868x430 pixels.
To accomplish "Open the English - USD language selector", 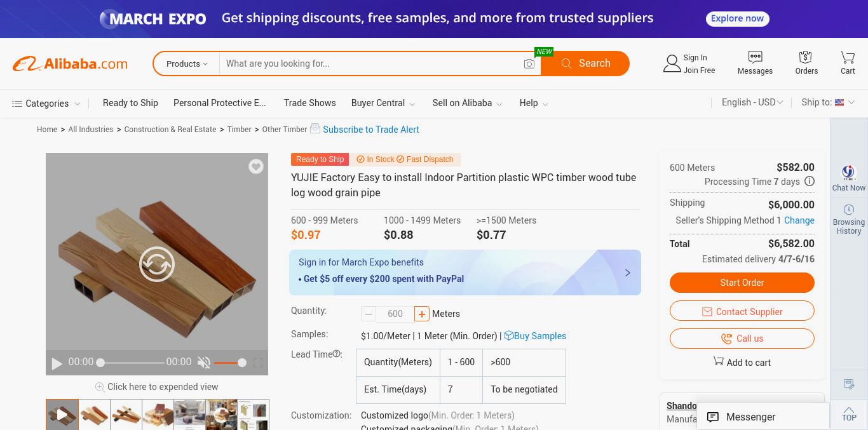I will pyautogui.click(x=752, y=102).
